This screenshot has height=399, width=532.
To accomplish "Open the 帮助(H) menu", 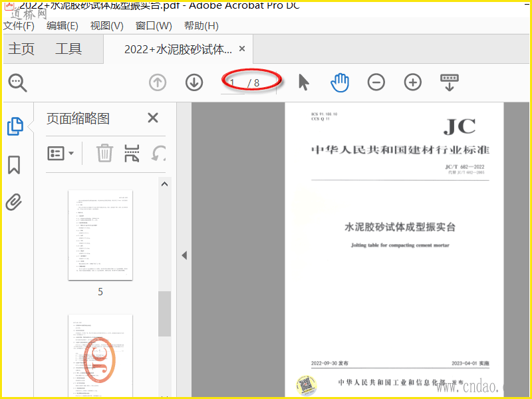I will click(201, 26).
